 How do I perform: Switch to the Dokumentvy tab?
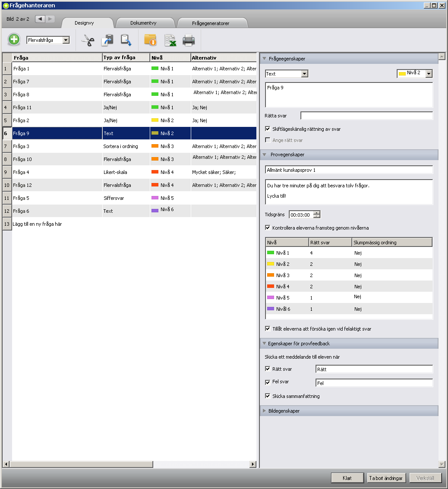(x=143, y=23)
